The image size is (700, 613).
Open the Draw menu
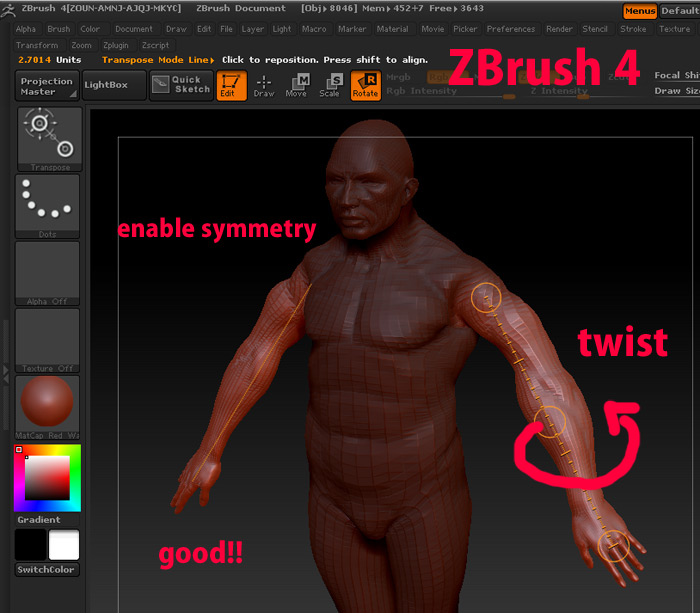pos(176,29)
